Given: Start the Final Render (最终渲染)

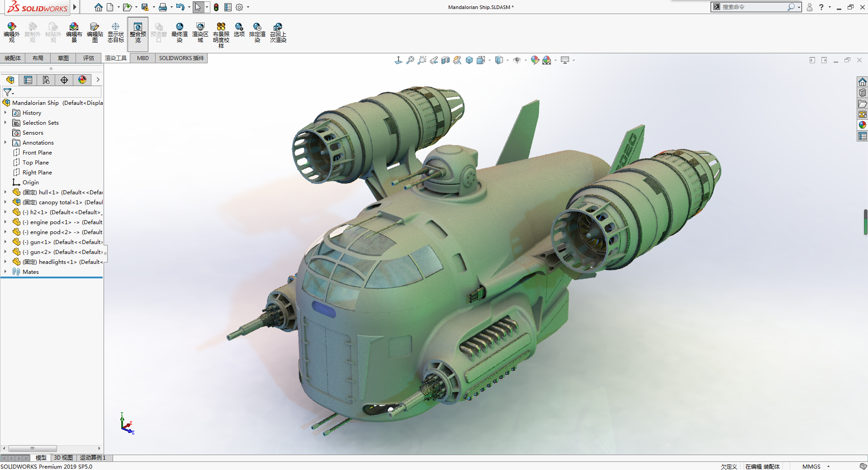Looking at the screenshot, I should coord(180,33).
